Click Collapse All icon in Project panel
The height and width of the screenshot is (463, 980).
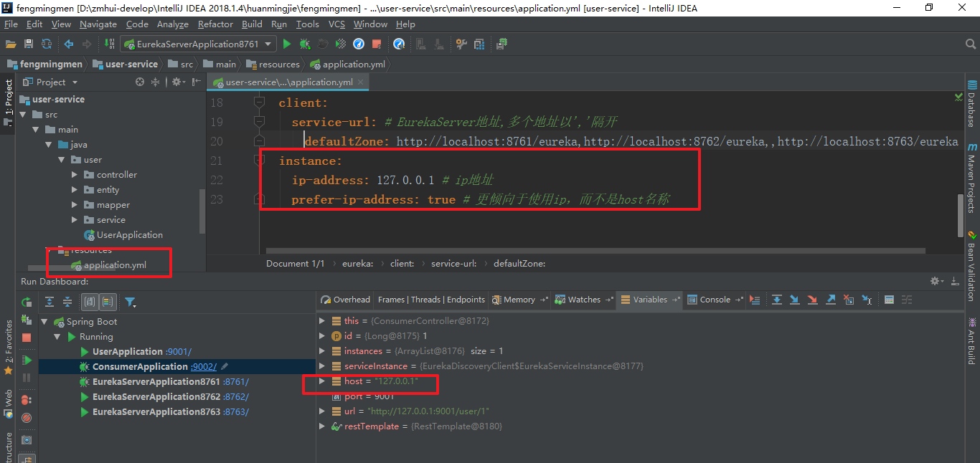tap(155, 82)
